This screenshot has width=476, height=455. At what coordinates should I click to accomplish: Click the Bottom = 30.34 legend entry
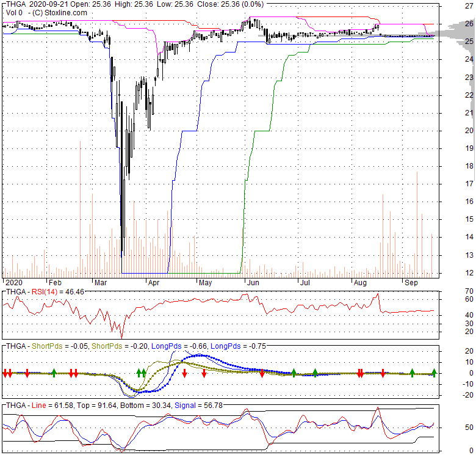(x=145, y=406)
